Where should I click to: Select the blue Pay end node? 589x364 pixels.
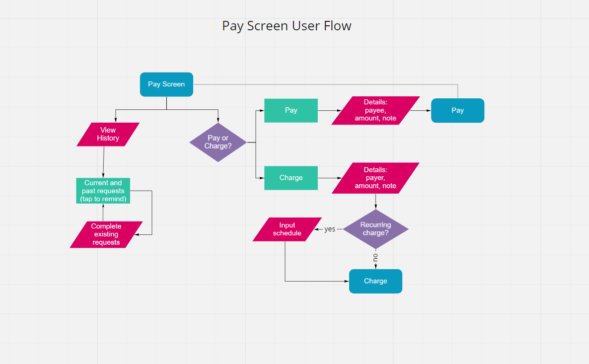pos(457,110)
